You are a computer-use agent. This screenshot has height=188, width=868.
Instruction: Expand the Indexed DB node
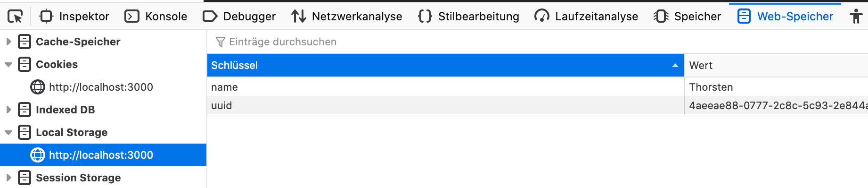pyautogui.click(x=8, y=110)
